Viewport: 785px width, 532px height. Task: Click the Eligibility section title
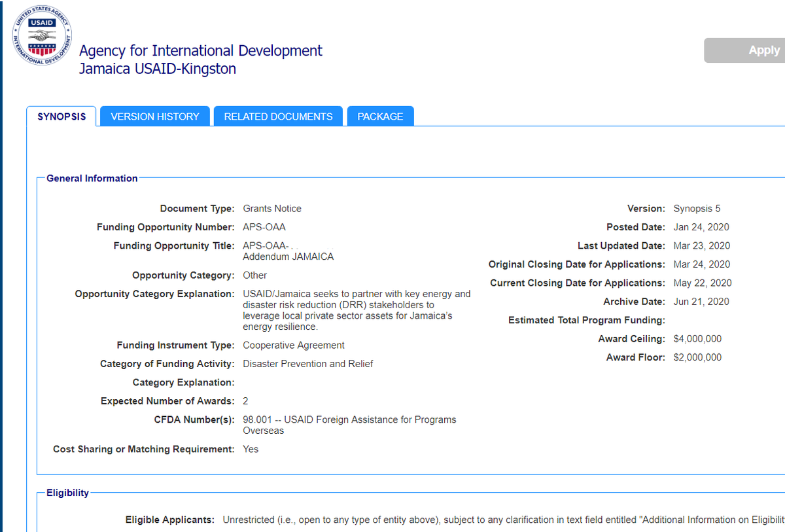coord(67,493)
